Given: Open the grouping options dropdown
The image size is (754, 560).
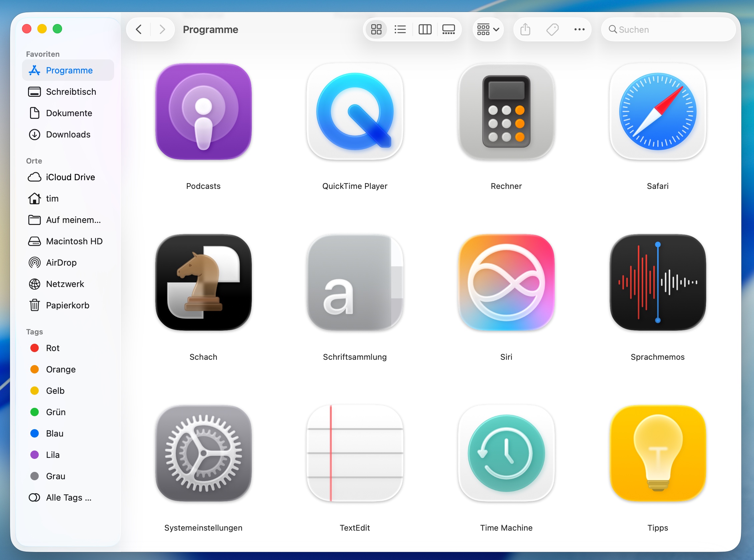Looking at the screenshot, I should click(x=488, y=29).
